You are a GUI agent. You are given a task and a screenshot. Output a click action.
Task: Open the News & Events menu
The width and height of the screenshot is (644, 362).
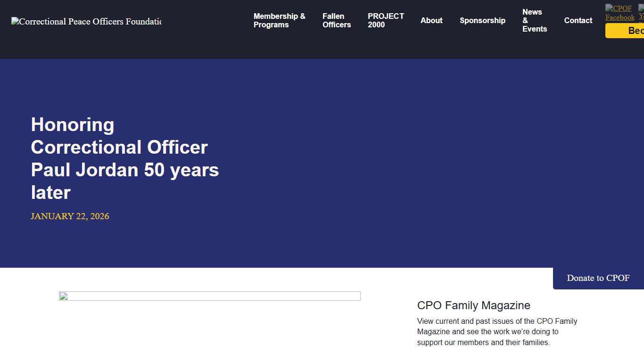click(534, 20)
